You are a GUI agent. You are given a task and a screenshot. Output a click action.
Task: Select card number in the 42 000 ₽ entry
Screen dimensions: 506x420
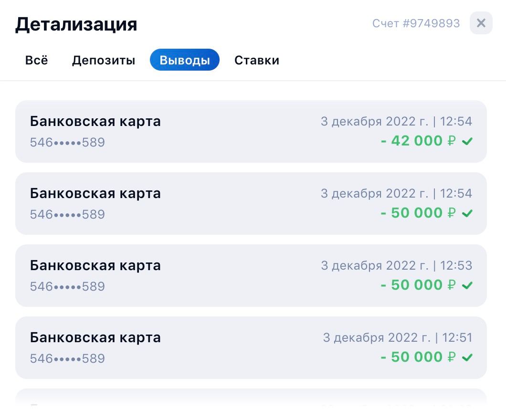coord(67,143)
